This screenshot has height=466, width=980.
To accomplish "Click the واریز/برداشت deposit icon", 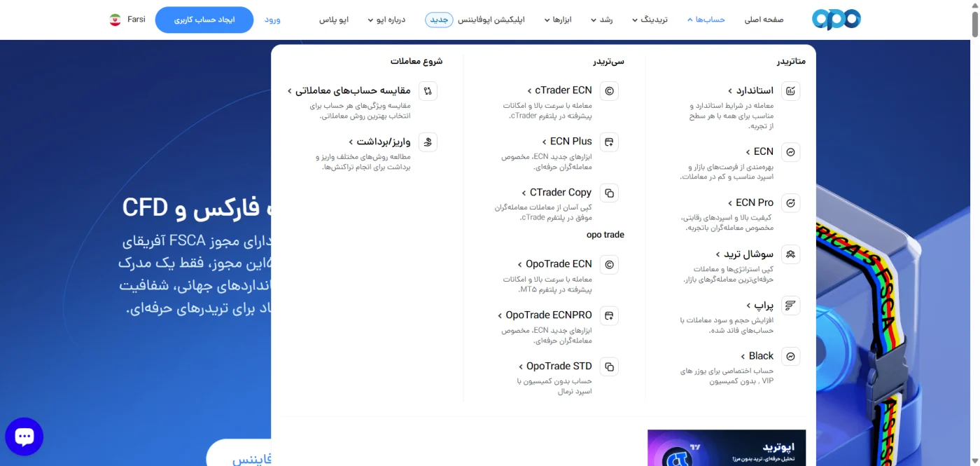I will pos(428,142).
